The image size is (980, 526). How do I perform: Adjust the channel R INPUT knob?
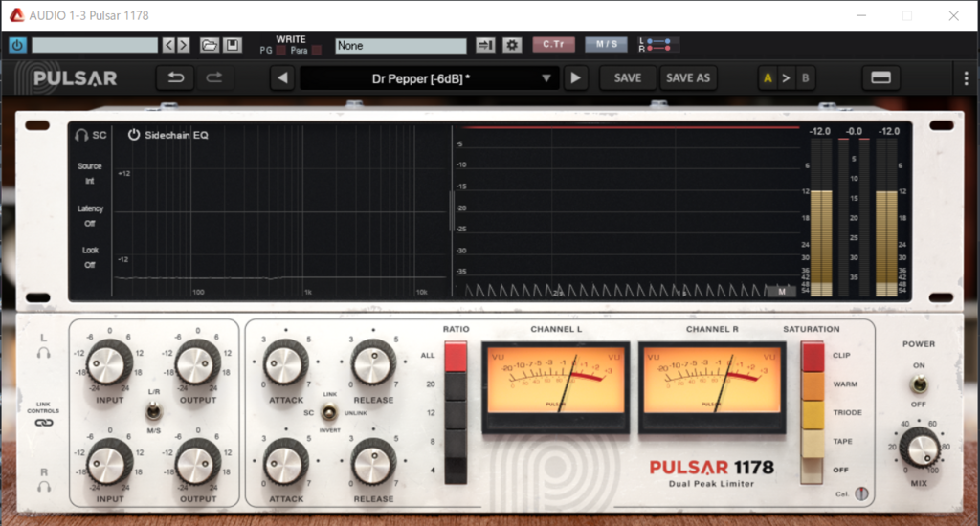[109, 462]
